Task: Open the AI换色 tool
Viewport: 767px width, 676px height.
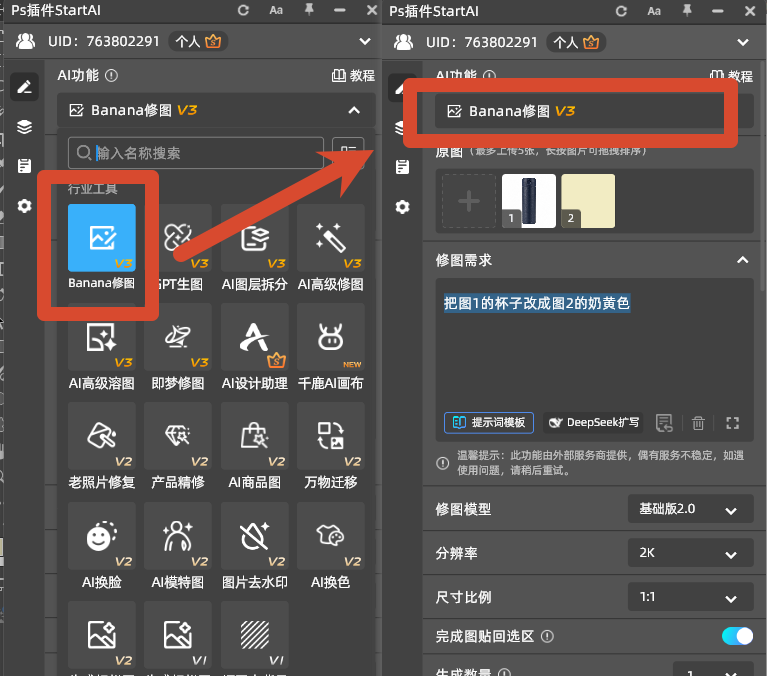Action: (331, 536)
